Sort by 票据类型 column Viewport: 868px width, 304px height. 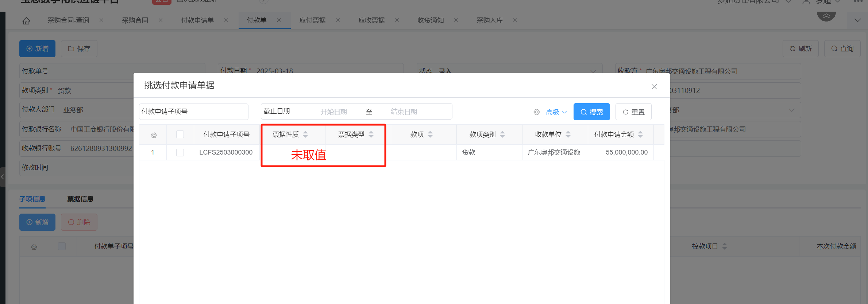371,135
